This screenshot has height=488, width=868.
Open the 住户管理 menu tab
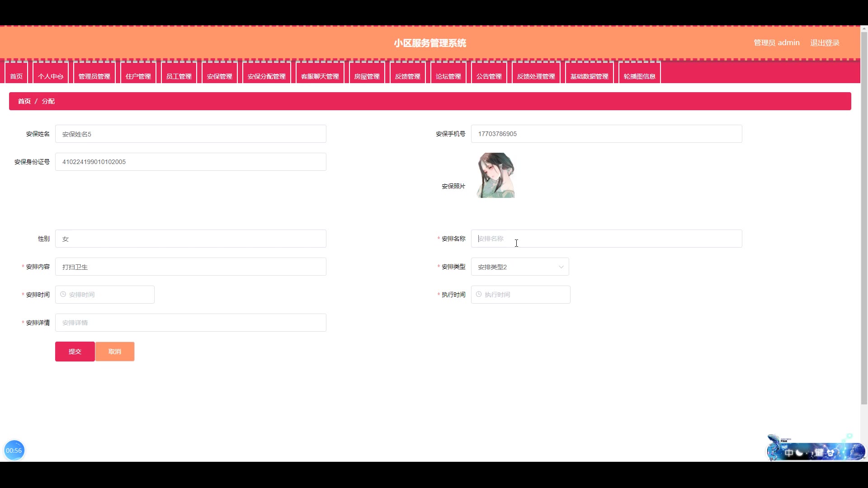coord(138,76)
